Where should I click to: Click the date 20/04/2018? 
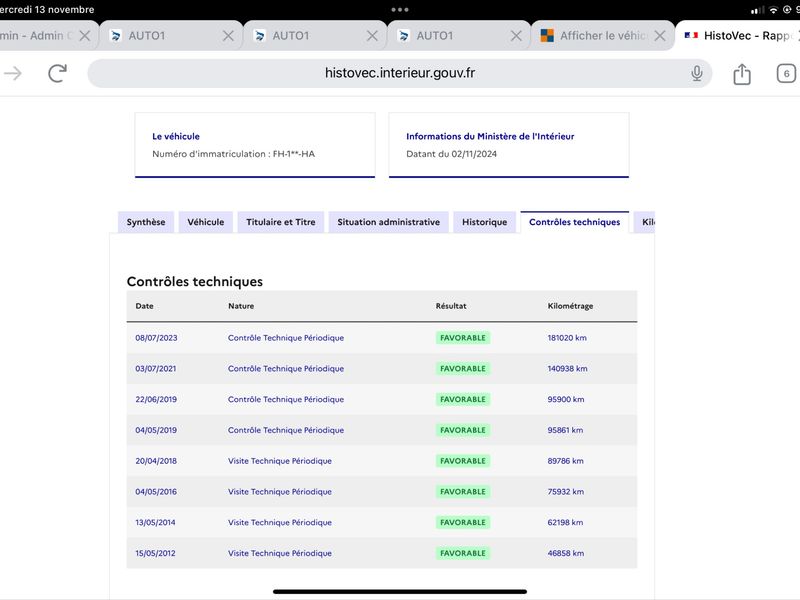coord(156,461)
